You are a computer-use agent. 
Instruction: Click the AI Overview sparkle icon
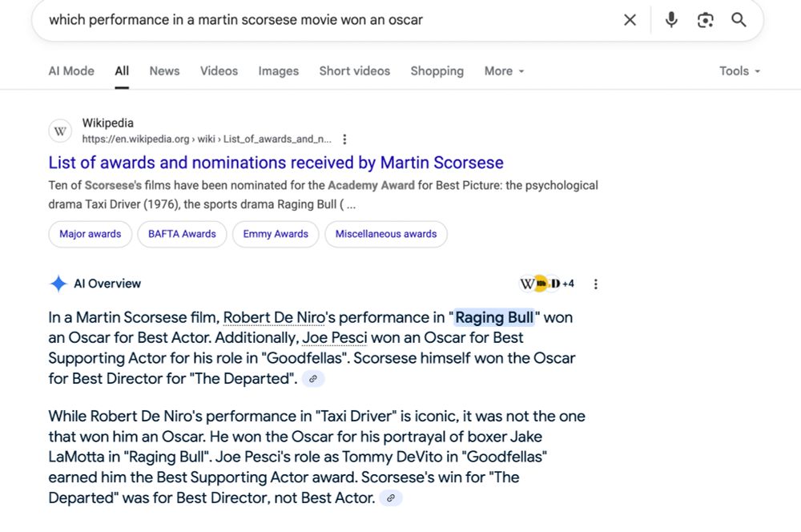[x=58, y=283]
